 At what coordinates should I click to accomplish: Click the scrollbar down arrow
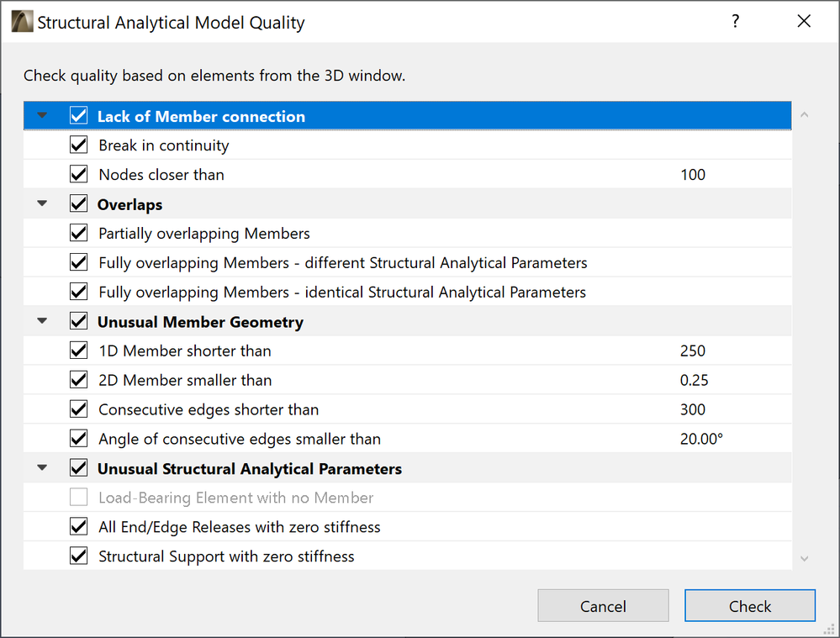[x=804, y=558]
